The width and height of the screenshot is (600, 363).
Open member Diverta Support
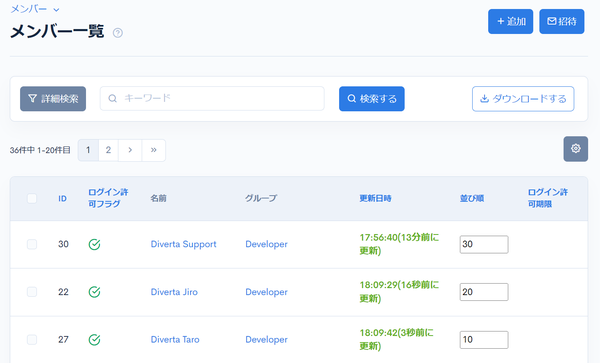(x=183, y=244)
